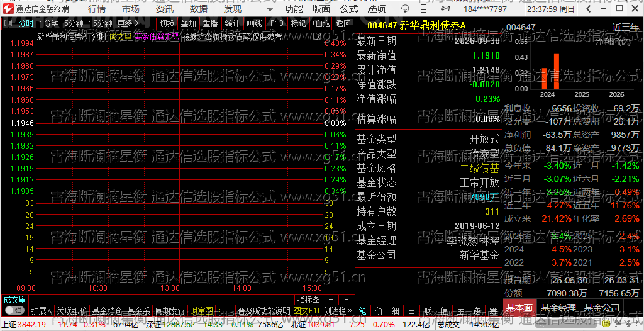Toggle +自选 to add to watchlist
The height and width of the screenshot is (331, 644).
[x=321, y=23]
